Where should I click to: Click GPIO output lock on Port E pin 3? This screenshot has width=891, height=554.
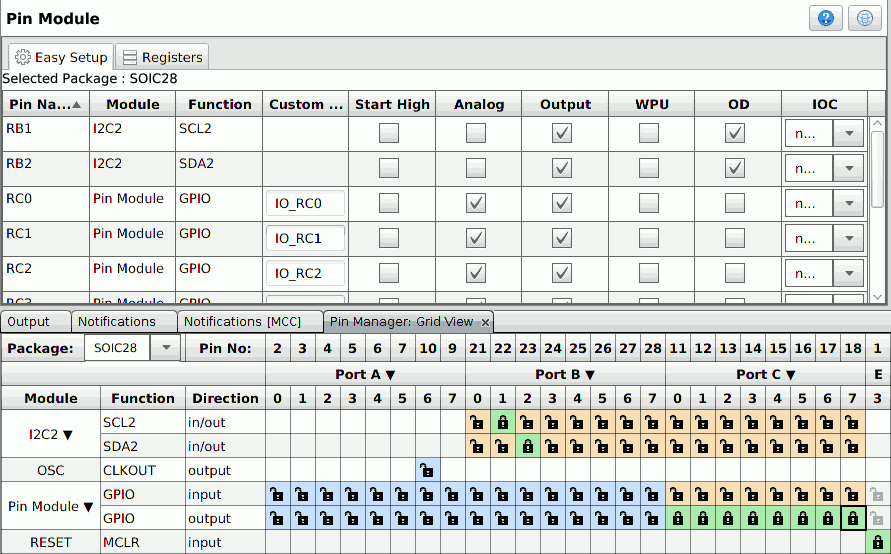877,518
